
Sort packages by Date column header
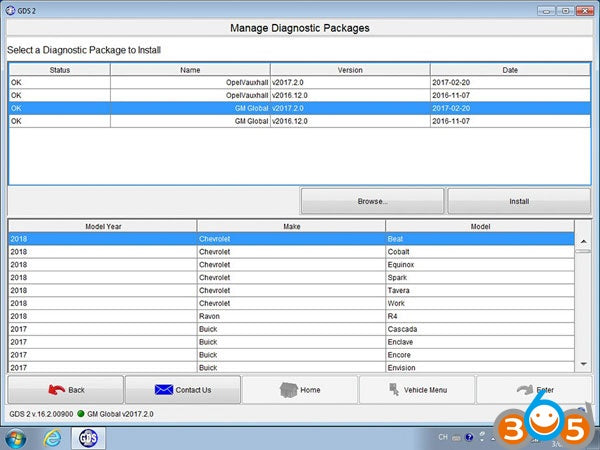pos(510,70)
